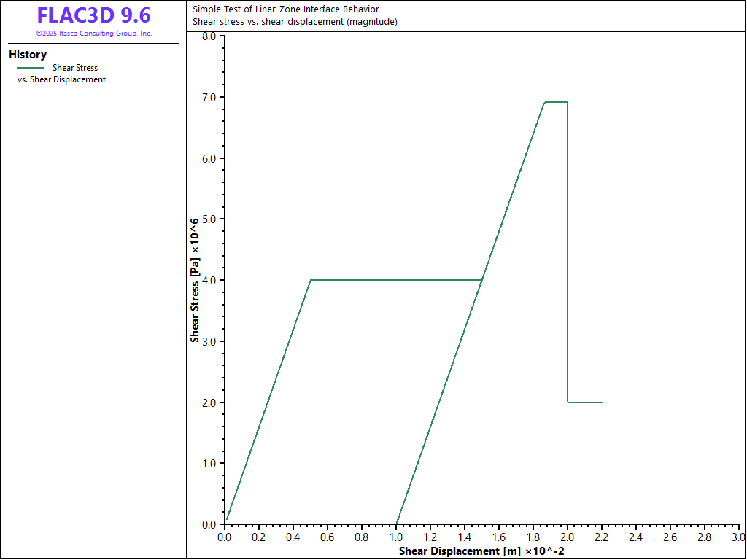Viewport: 747px width, 560px height.
Task: Click the FLAC3D 9.6 logo title
Action: click(x=93, y=16)
